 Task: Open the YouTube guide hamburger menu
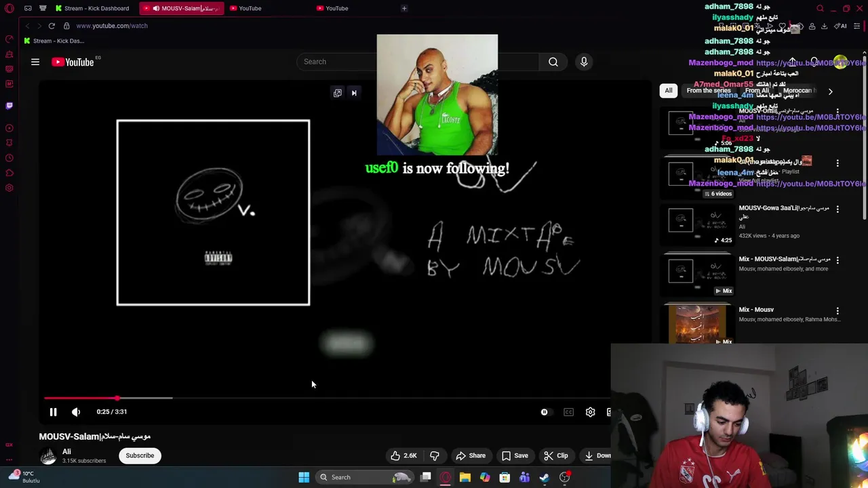35,62
